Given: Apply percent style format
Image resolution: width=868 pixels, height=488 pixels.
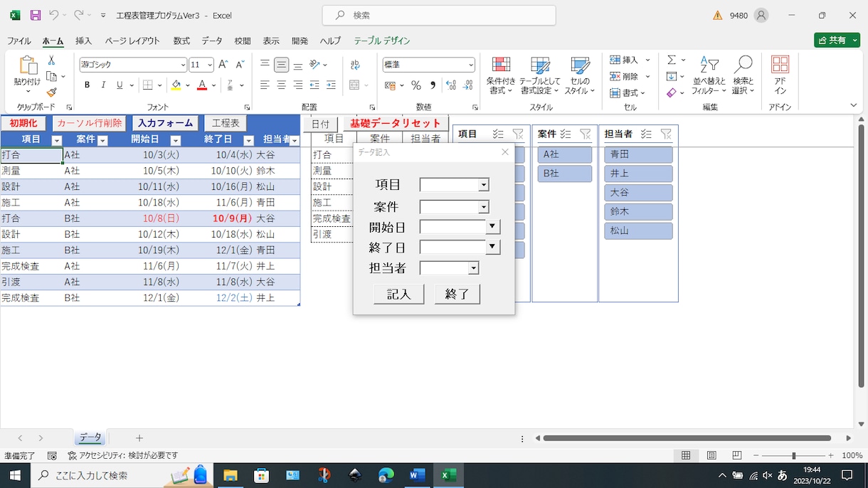Looking at the screenshot, I should (416, 85).
